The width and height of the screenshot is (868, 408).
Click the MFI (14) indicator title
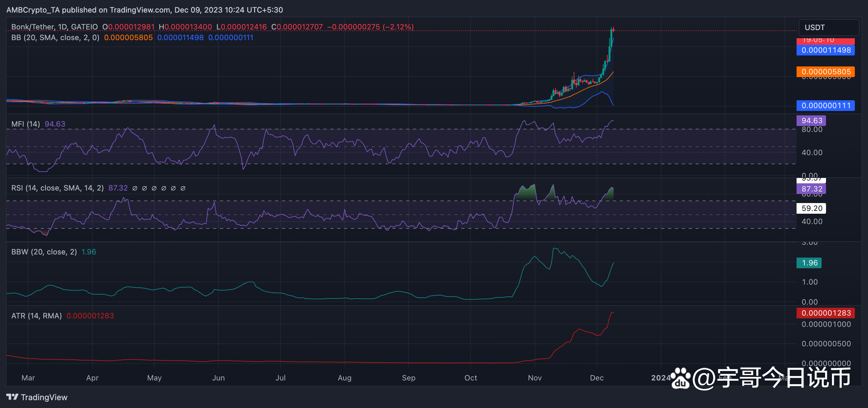coord(26,124)
